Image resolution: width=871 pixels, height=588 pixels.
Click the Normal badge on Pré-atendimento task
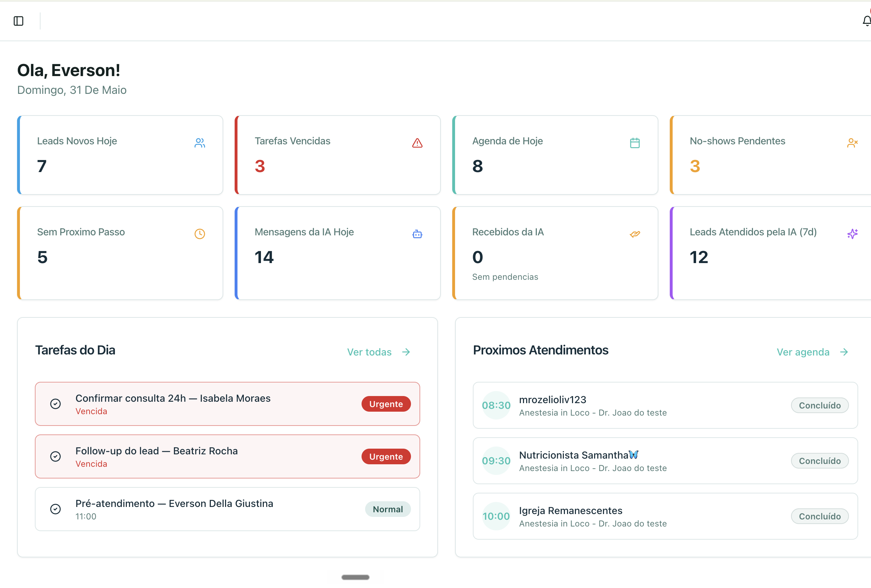click(388, 509)
